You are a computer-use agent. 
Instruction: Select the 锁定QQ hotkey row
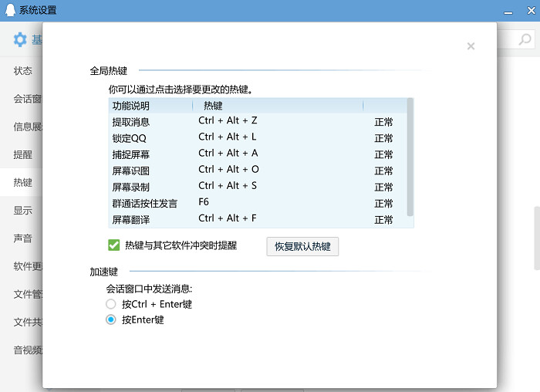click(x=258, y=138)
